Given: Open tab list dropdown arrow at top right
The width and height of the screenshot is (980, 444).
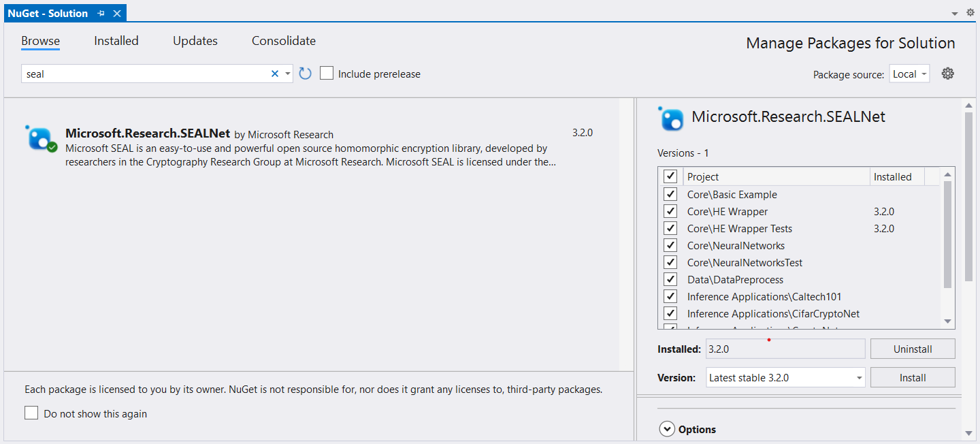Looking at the screenshot, I should tap(954, 14).
